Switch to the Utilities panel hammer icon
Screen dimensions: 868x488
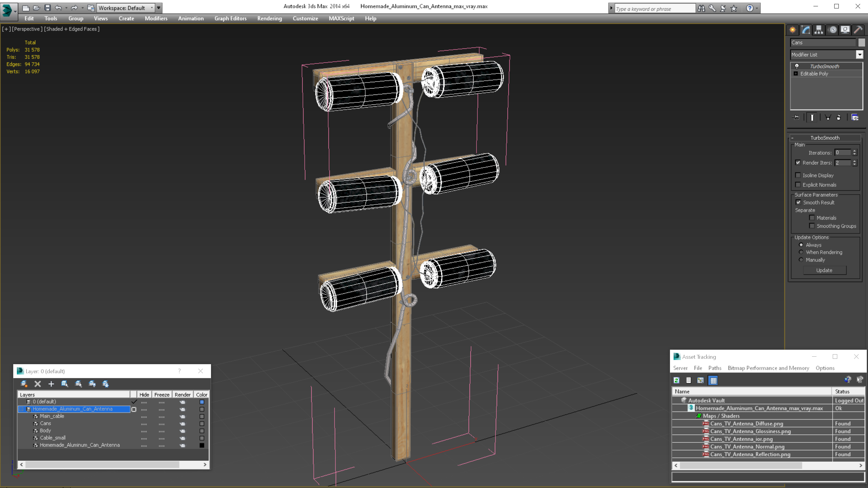click(x=858, y=30)
